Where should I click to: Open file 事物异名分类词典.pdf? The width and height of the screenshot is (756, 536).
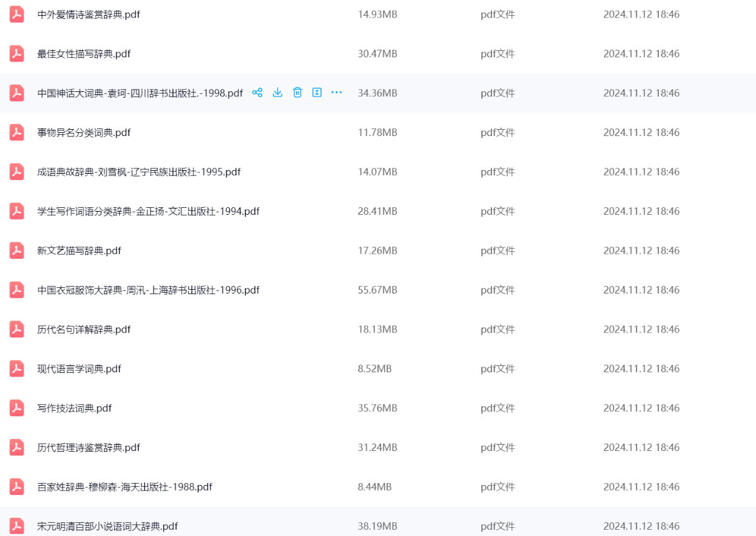(x=84, y=133)
